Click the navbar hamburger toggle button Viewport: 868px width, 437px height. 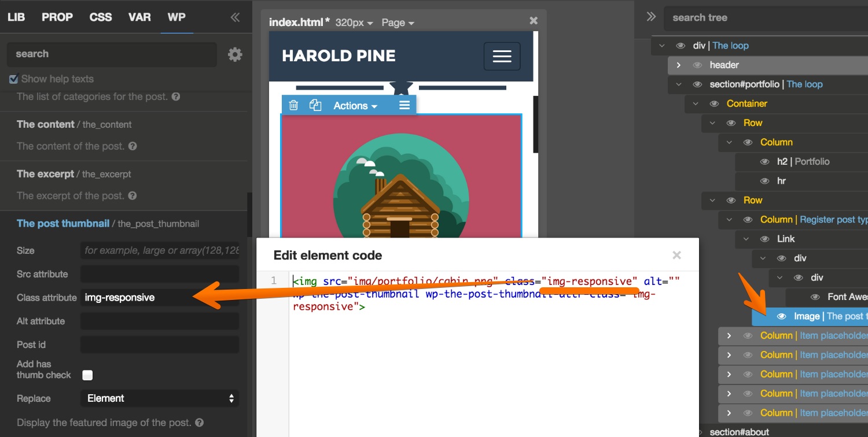point(502,56)
